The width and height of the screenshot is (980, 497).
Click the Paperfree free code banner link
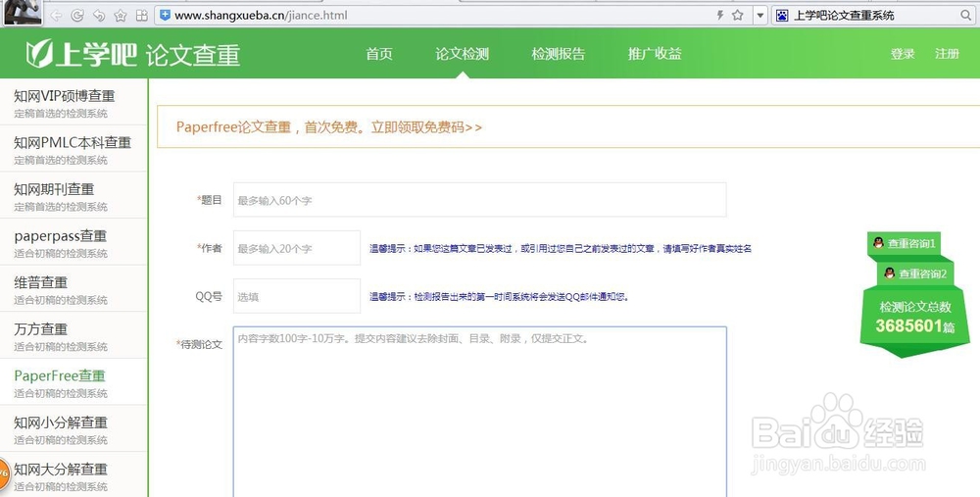pyautogui.click(x=328, y=127)
